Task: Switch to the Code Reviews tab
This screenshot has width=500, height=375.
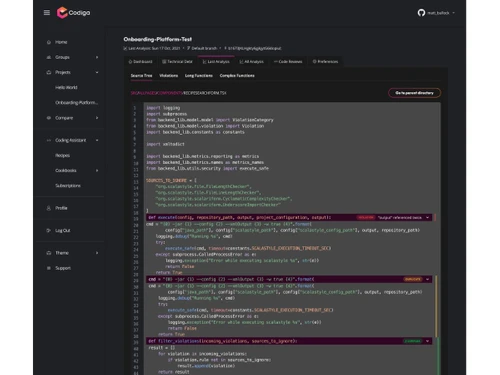Action: coord(288,62)
